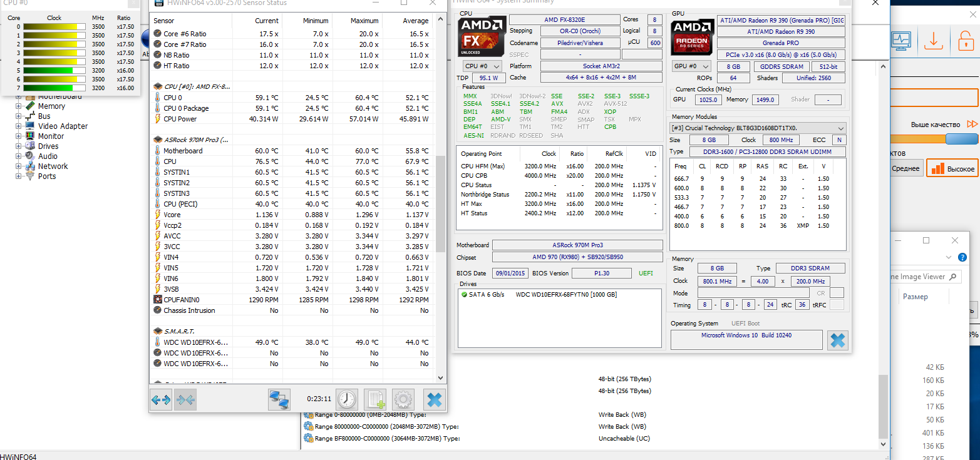Expand the Ports tree node

pos(18,176)
